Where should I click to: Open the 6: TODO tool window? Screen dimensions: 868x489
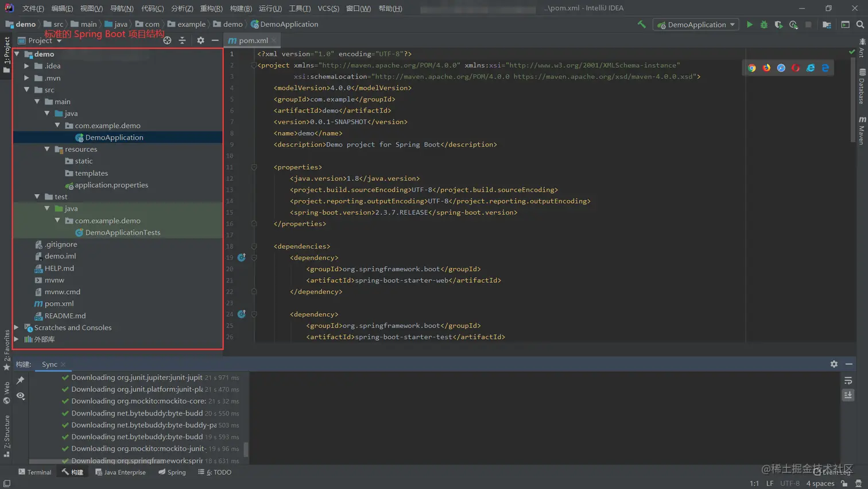click(215, 472)
